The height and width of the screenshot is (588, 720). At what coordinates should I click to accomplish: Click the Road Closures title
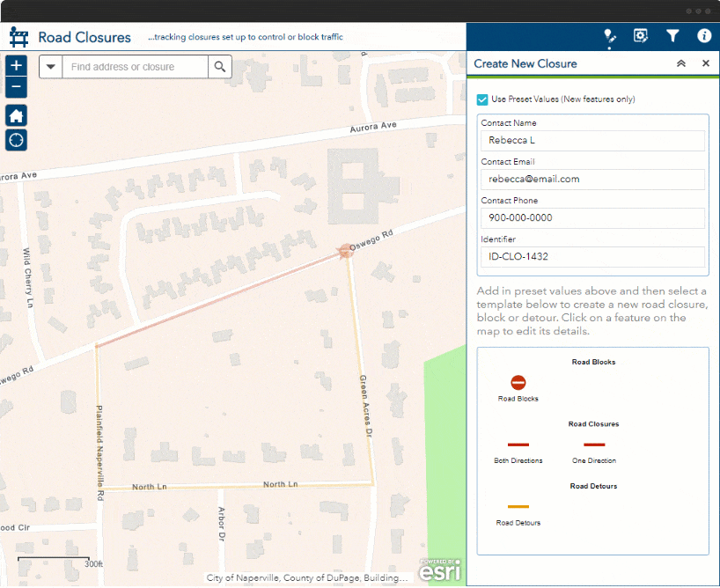point(84,37)
